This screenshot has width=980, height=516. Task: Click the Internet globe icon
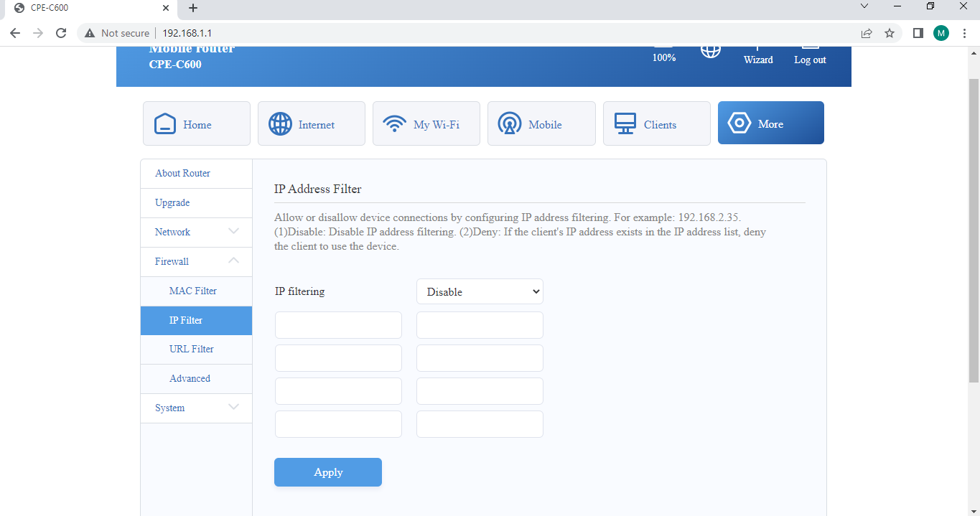pyautogui.click(x=280, y=123)
